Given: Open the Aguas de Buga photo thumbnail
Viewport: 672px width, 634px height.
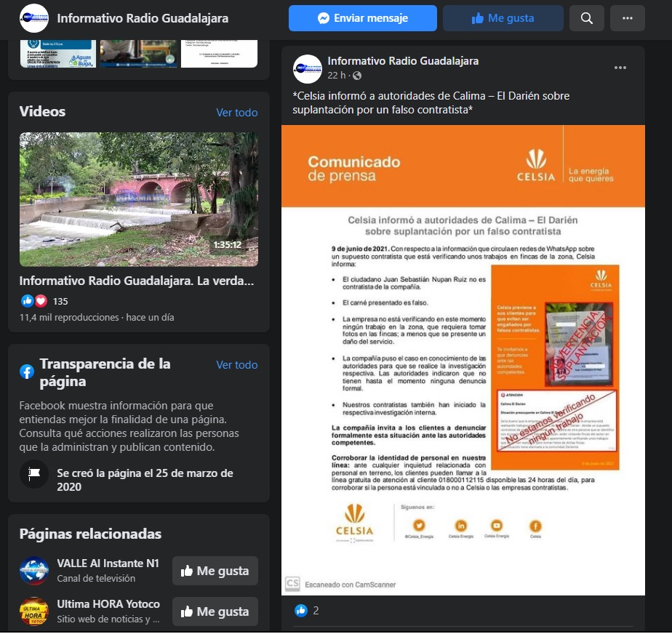Looking at the screenshot, I should [58, 54].
